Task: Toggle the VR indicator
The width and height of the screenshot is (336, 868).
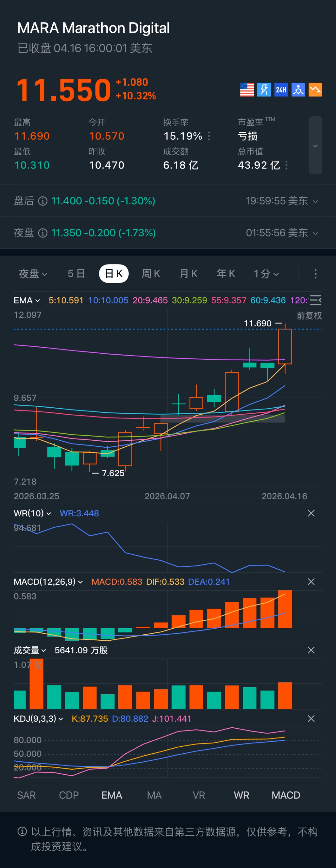Action: [199, 795]
